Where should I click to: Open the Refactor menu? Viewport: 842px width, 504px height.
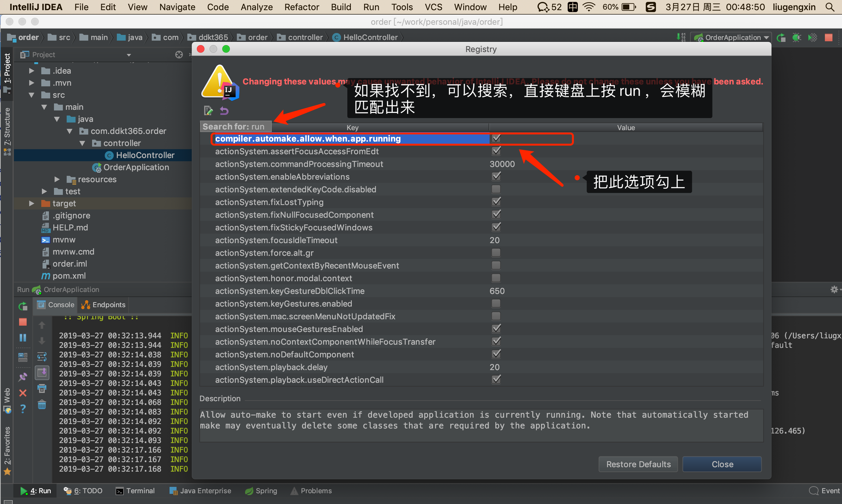pyautogui.click(x=301, y=7)
